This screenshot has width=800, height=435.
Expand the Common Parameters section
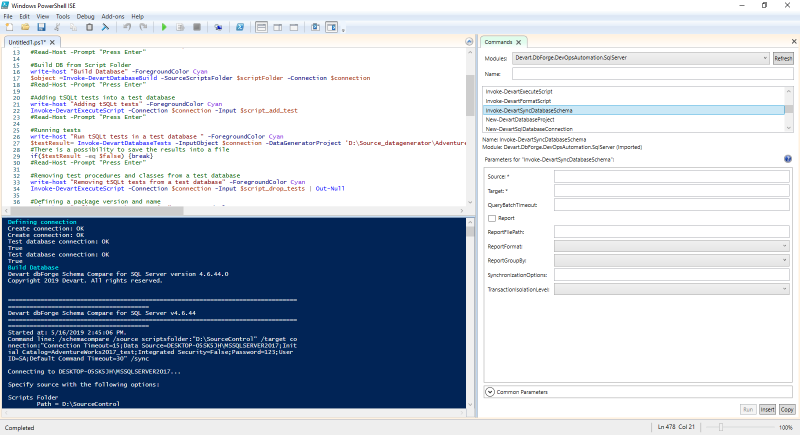pos(490,391)
